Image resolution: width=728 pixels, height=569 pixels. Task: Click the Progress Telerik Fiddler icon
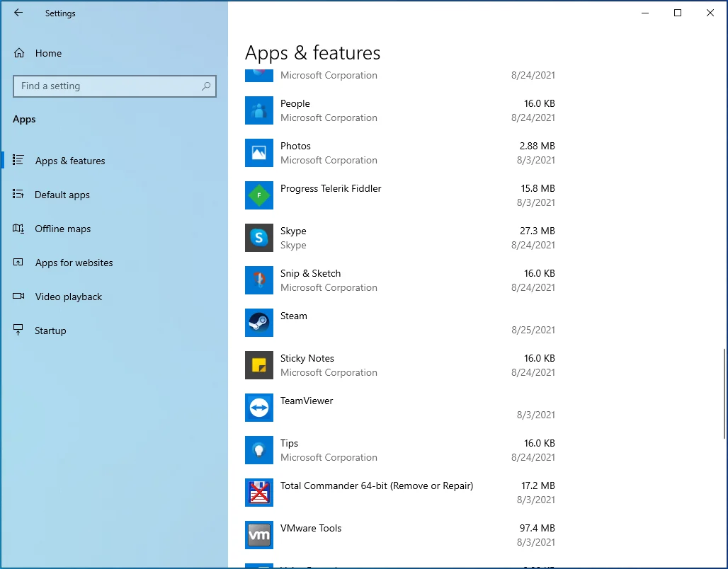point(259,195)
